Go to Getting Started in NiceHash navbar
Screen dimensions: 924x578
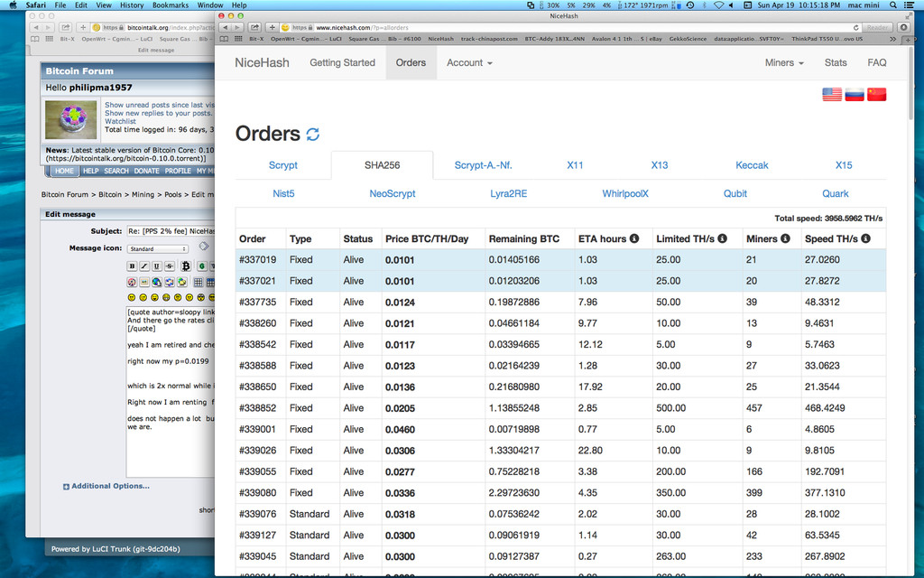(x=342, y=62)
